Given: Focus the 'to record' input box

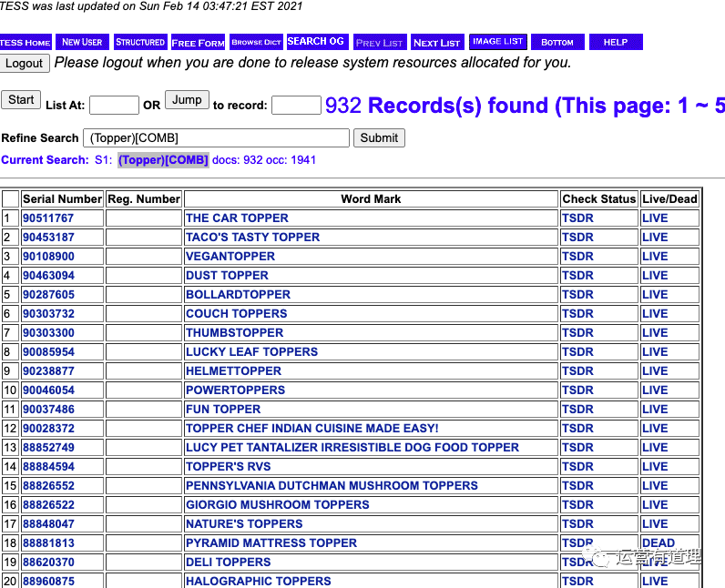Looking at the screenshot, I should coord(296,106).
